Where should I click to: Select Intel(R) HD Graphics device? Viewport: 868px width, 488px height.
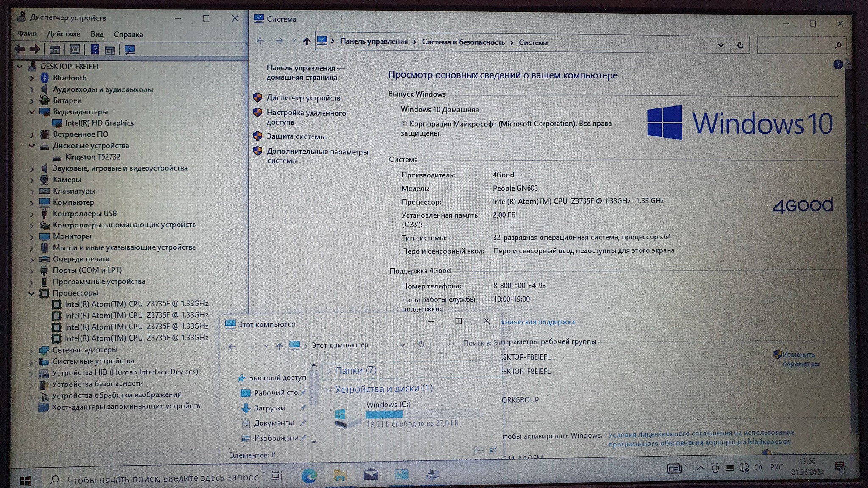pyautogui.click(x=99, y=123)
